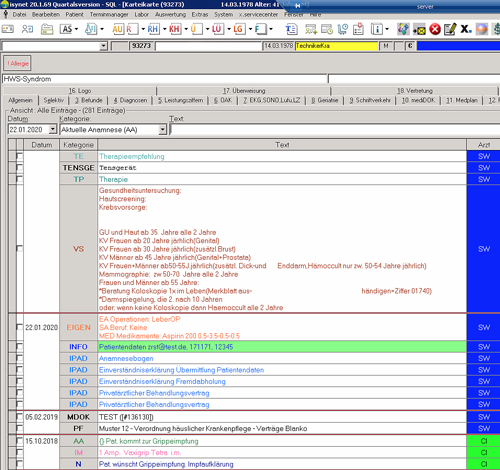Switch to the 4 Diagnosen tab
500x470 pixels.
tap(130, 100)
